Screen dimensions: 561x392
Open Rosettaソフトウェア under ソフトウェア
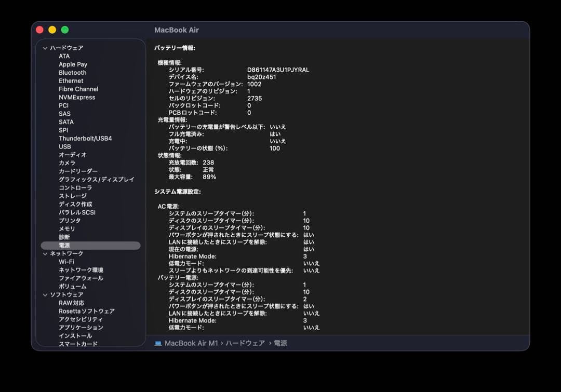[x=86, y=311]
